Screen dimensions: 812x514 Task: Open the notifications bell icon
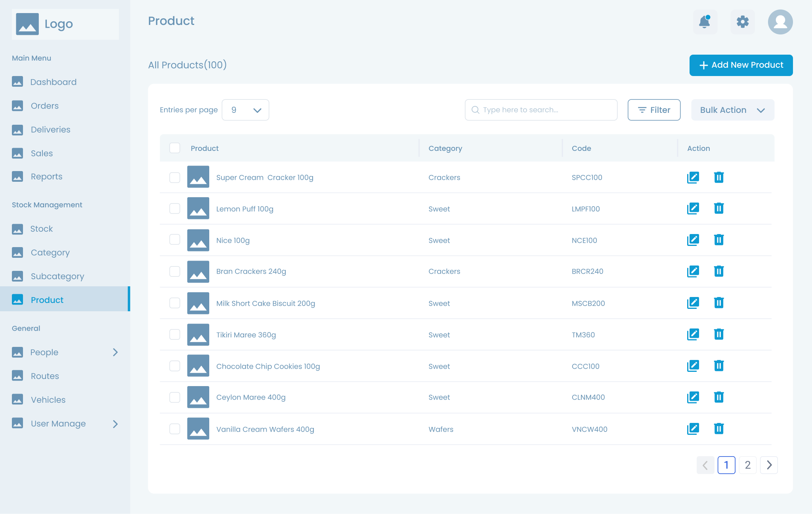pos(705,22)
